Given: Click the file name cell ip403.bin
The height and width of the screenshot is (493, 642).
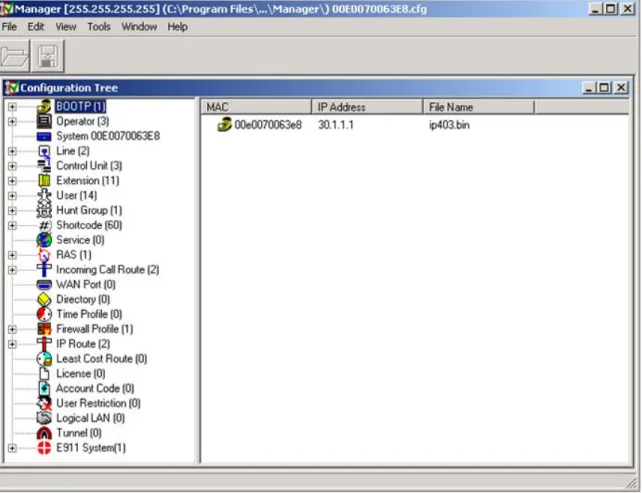Looking at the screenshot, I should click(x=449, y=124).
